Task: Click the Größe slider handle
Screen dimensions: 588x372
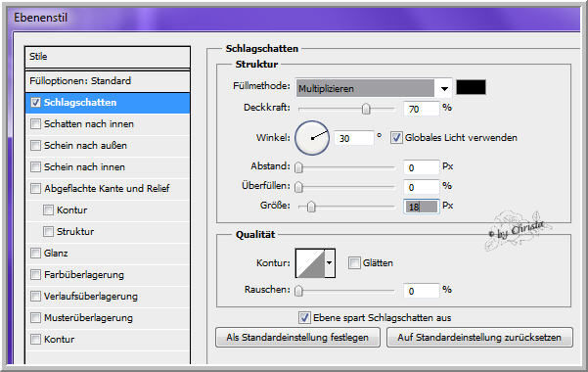Action: tap(311, 207)
